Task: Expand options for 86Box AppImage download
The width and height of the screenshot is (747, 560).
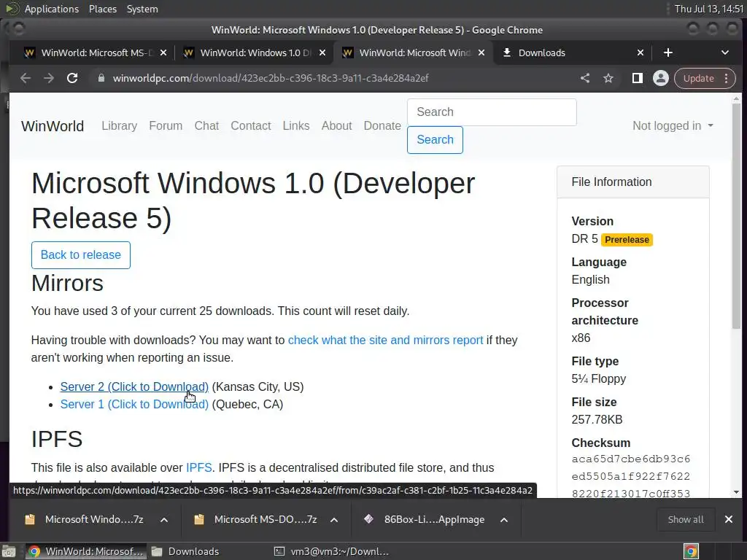Action: (504, 519)
